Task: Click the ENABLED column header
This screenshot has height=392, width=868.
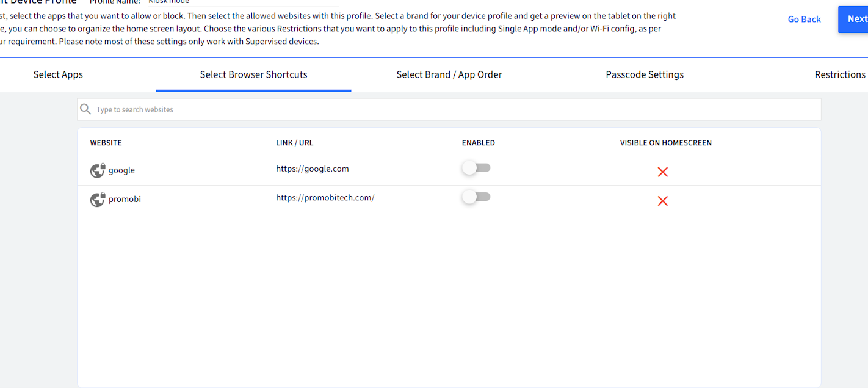Action: point(478,143)
